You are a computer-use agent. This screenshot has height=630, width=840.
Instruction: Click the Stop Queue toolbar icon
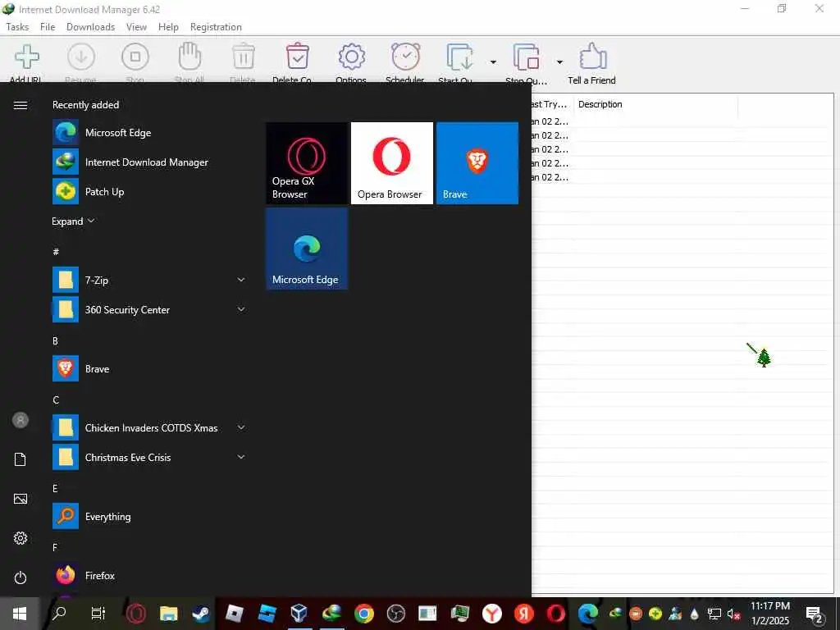point(526,57)
